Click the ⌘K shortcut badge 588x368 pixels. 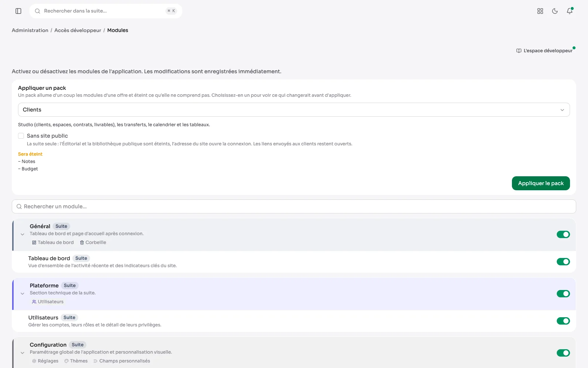pyautogui.click(x=171, y=11)
